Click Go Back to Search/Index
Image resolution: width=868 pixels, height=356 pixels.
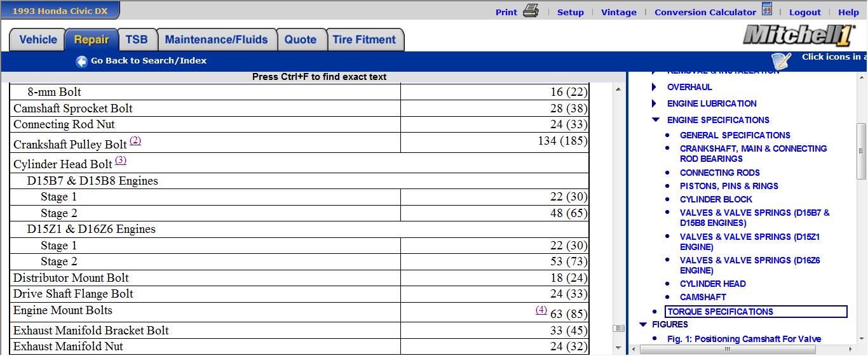tap(149, 61)
